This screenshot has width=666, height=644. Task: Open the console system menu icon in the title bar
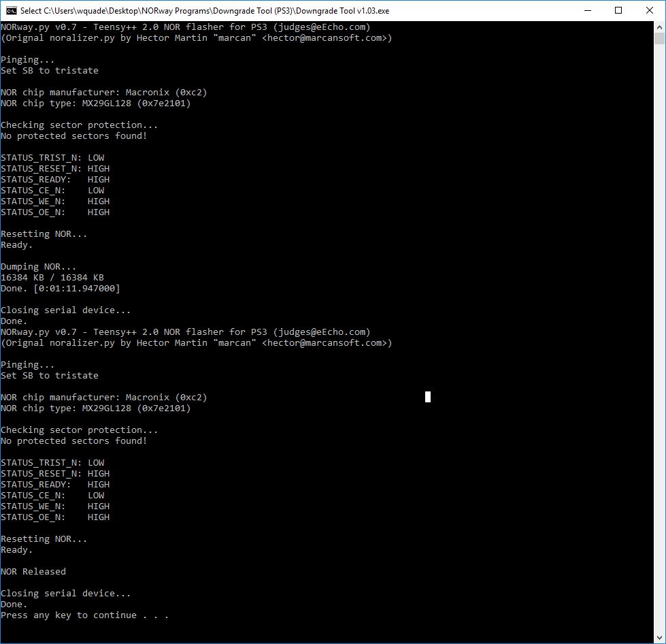pyautogui.click(x=11, y=11)
